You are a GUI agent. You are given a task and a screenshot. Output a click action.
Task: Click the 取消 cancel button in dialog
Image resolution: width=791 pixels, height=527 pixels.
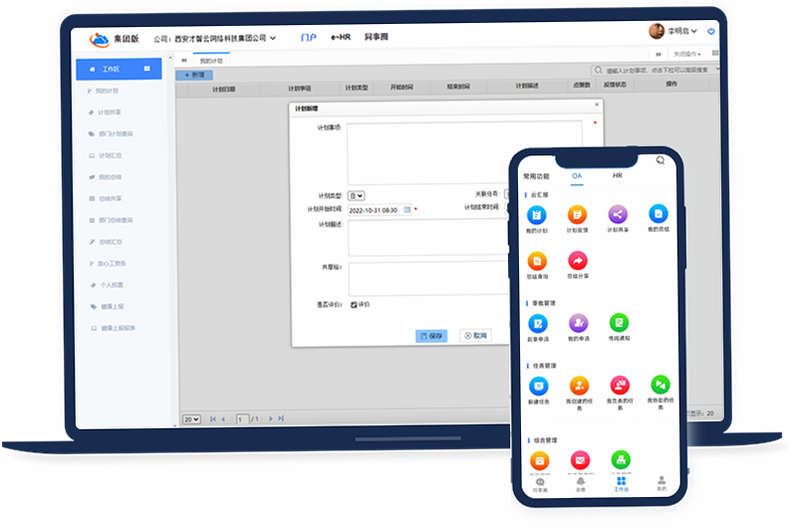click(476, 335)
